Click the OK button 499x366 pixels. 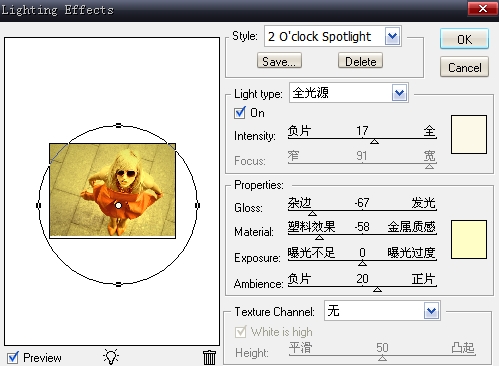464,39
